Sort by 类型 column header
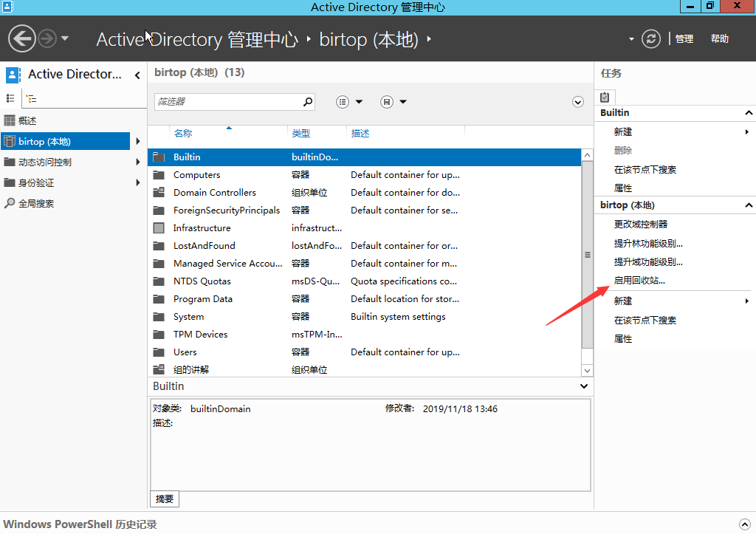This screenshot has width=756, height=534. tap(301, 134)
